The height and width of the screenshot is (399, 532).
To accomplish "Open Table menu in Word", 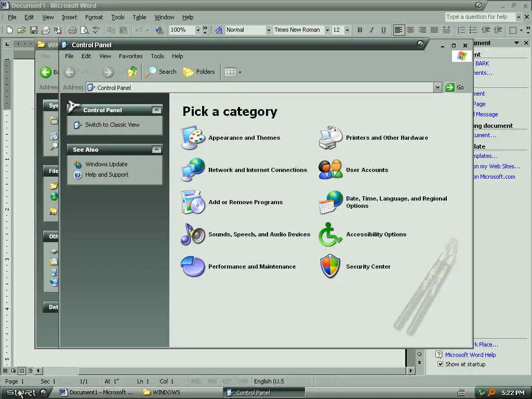I will (139, 17).
